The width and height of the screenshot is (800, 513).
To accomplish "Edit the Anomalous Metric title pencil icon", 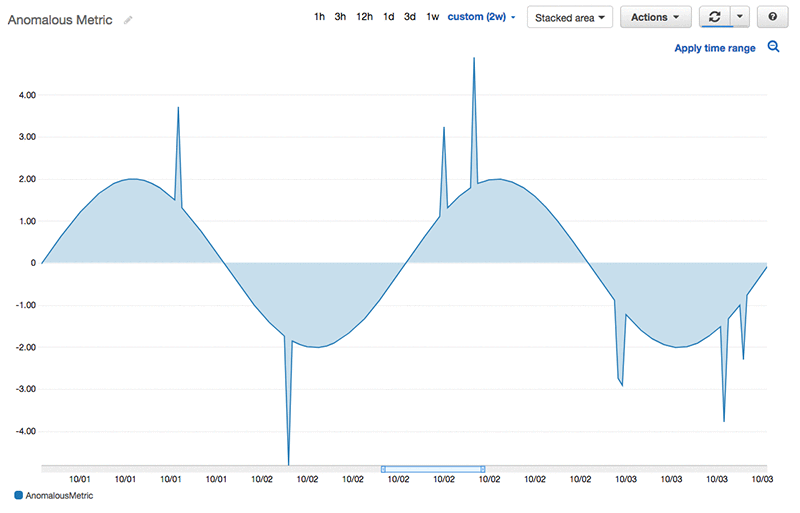I will pyautogui.click(x=128, y=20).
